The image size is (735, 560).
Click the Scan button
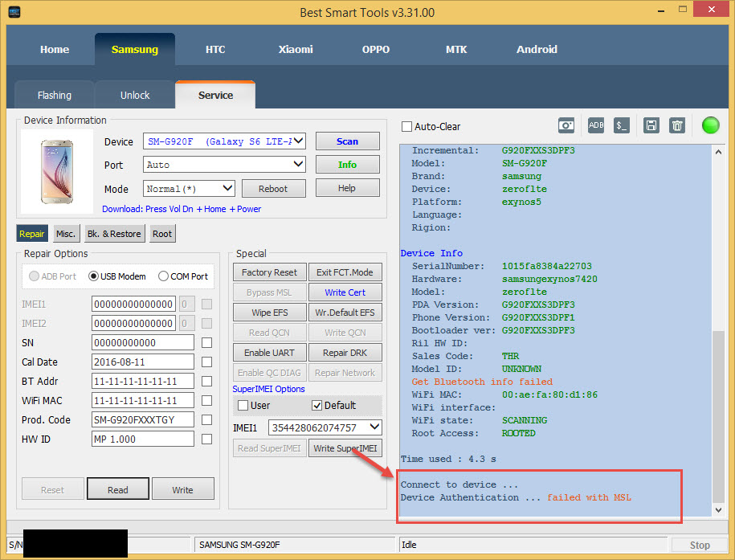(x=347, y=141)
